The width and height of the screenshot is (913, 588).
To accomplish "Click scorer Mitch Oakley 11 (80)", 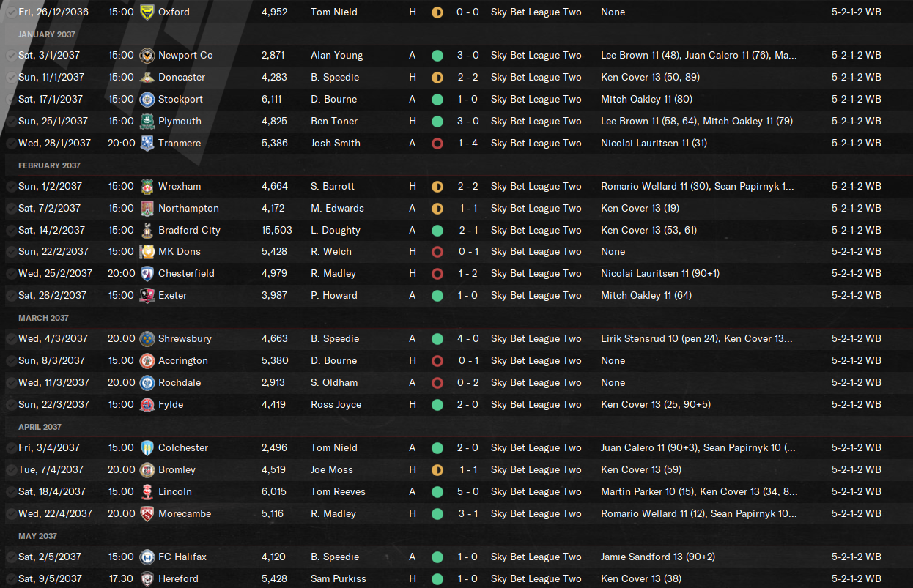I will pos(646,100).
